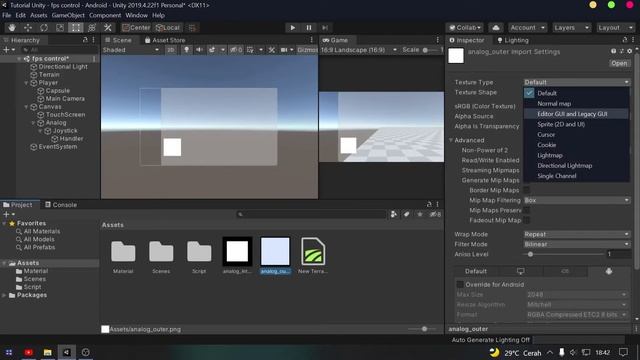Open the cloud services icon
The width and height of the screenshot is (640, 360).
(496, 28)
